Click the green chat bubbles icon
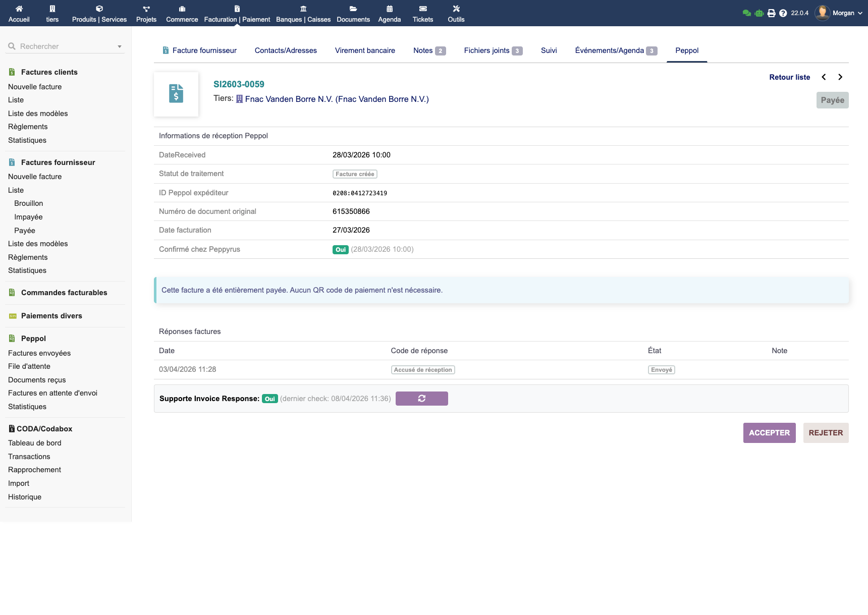This screenshot has height=615, width=868. [x=747, y=13]
